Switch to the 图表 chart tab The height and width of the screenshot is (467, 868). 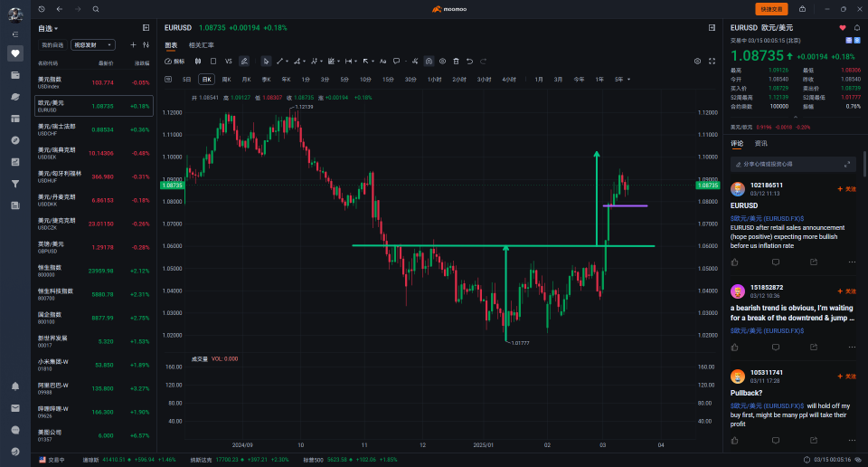pos(171,45)
